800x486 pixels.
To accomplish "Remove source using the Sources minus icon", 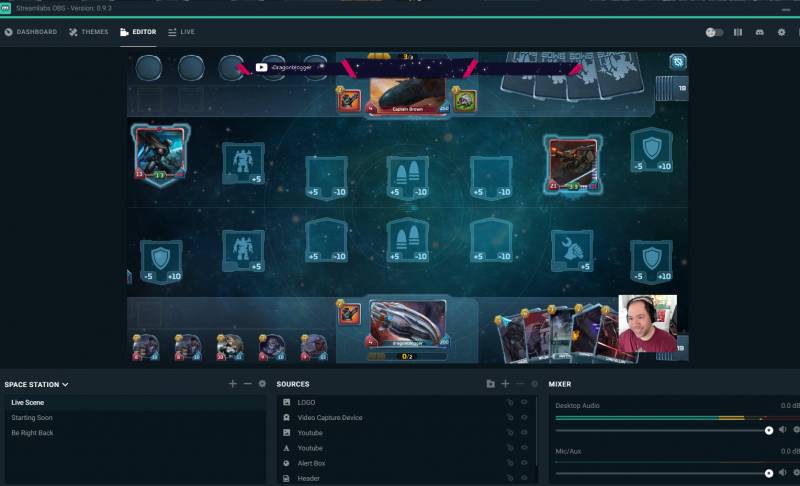I will click(x=520, y=383).
